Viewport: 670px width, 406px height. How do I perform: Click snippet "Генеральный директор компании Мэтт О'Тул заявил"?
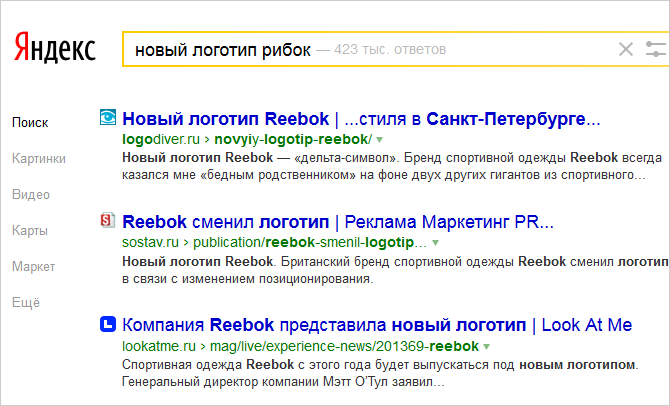pos(283,382)
